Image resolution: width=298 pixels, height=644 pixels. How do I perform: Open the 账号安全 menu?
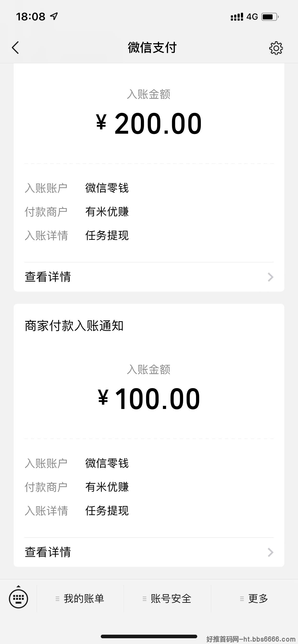[167, 598]
